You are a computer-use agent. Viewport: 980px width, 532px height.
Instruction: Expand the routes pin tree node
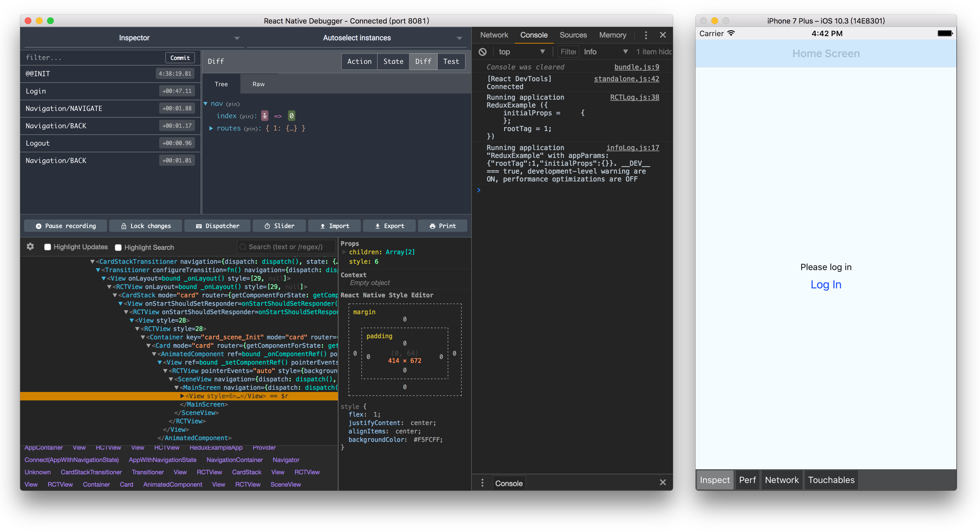212,129
